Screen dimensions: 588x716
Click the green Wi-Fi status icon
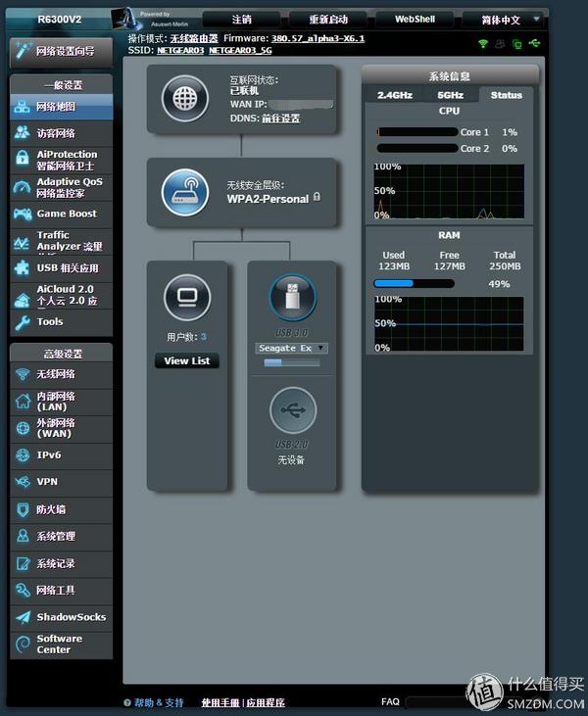coord(483,43)
